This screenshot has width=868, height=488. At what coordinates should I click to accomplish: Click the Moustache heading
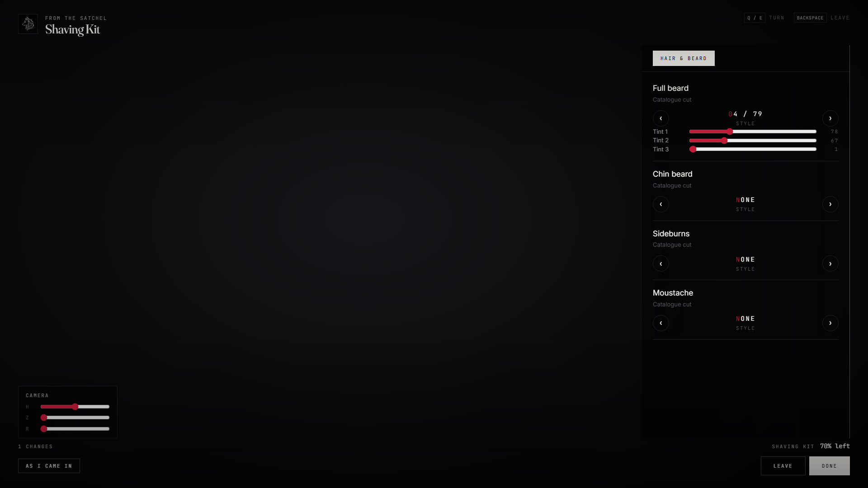[673, 293]
